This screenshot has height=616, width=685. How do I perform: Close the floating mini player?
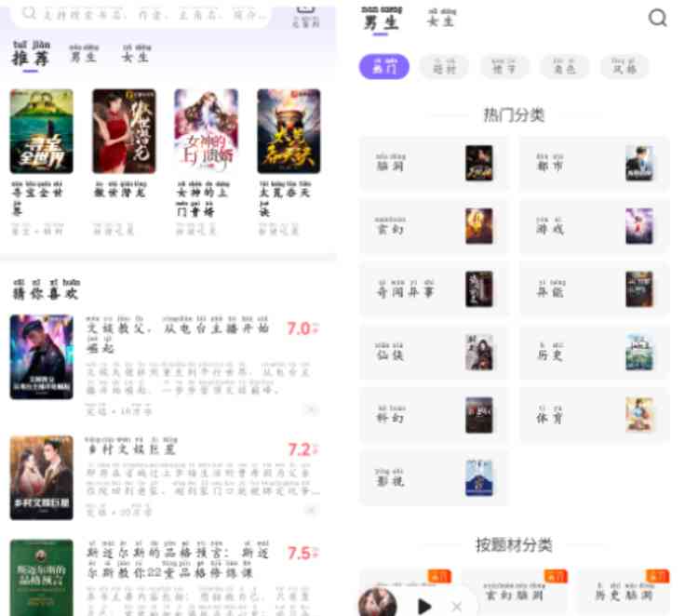[457, 607]
